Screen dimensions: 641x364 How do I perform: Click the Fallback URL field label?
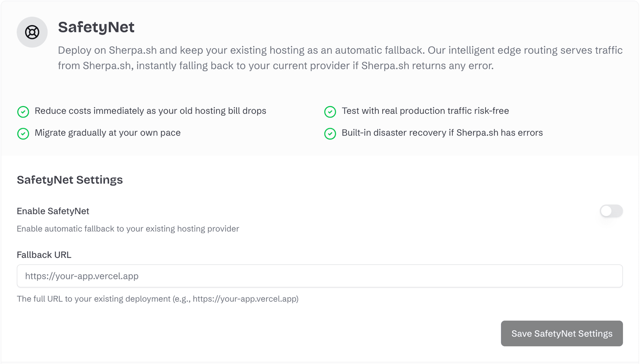[44, 255]
